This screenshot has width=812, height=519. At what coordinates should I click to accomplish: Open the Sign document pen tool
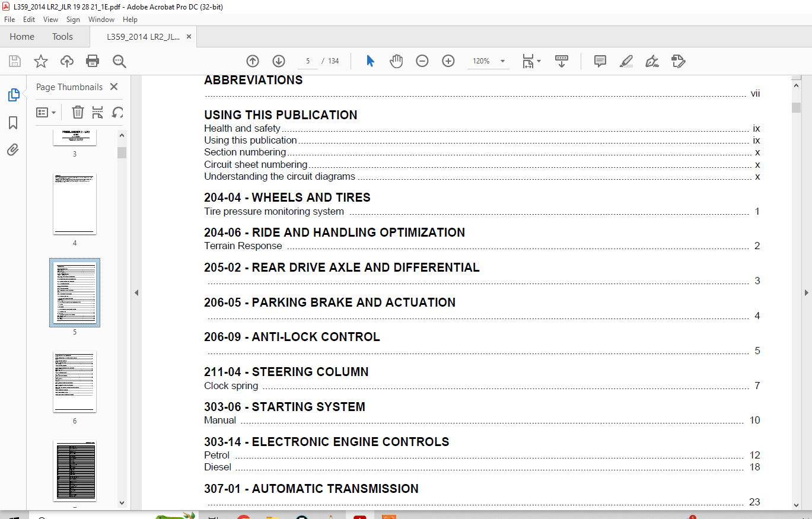click(652, 61)
